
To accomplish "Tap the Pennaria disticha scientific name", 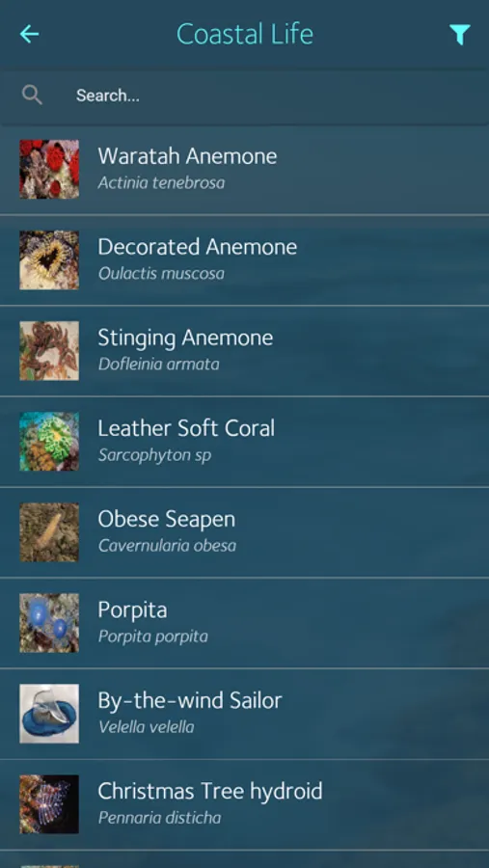I will pos(159,818).
